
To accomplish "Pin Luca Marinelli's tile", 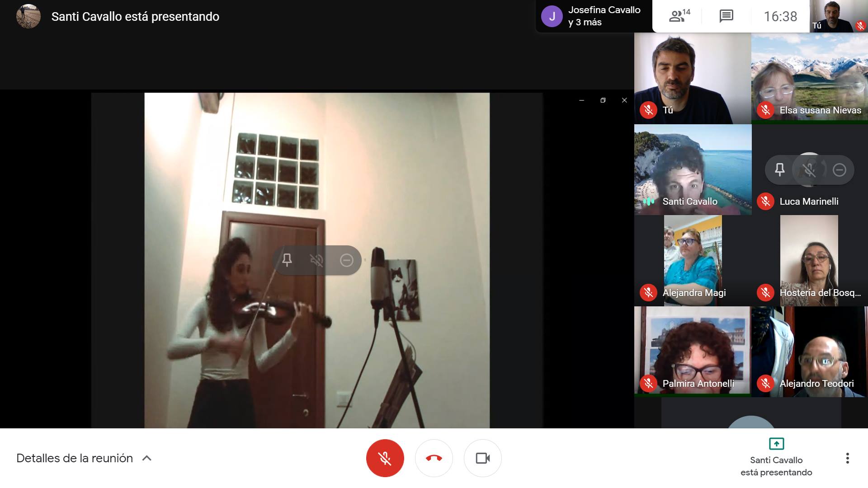I will (x=780, y=169).
